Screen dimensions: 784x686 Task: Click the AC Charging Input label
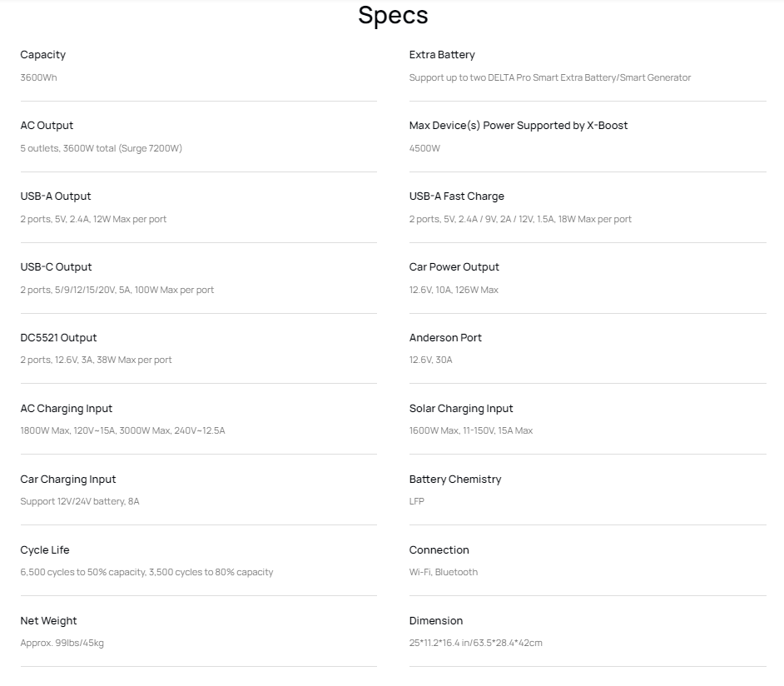point(66,409)
